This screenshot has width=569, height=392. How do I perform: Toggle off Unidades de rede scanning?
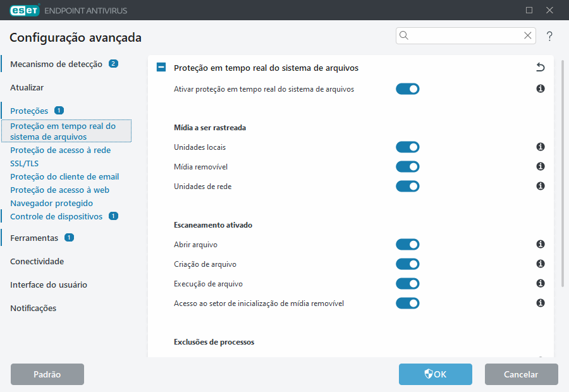408,186
